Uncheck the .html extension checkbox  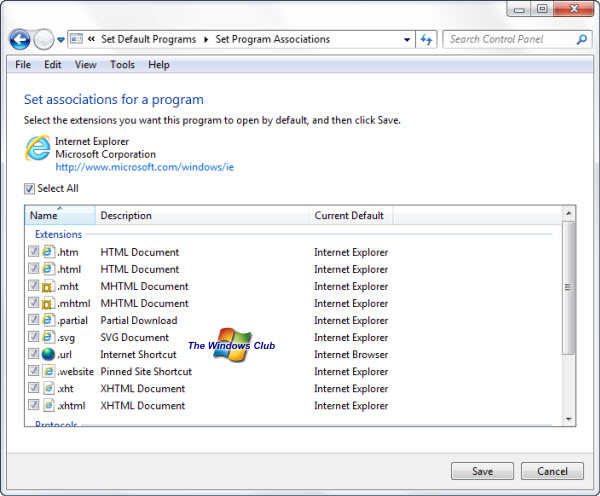pos(34,269)
